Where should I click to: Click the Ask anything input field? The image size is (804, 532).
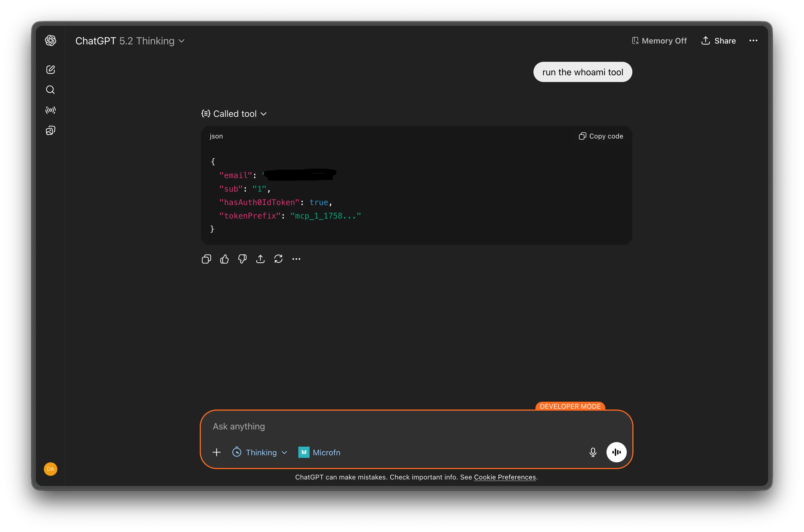click(373, 426)
